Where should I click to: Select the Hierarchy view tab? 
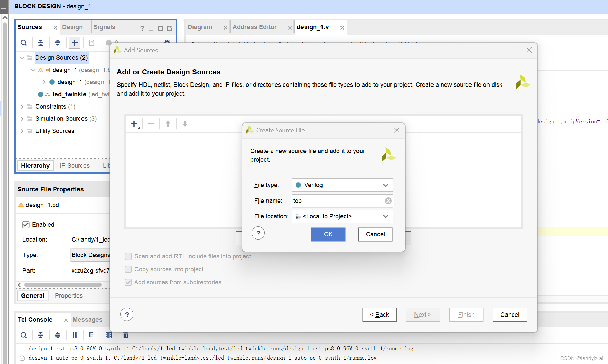click(x=35, y=166)
